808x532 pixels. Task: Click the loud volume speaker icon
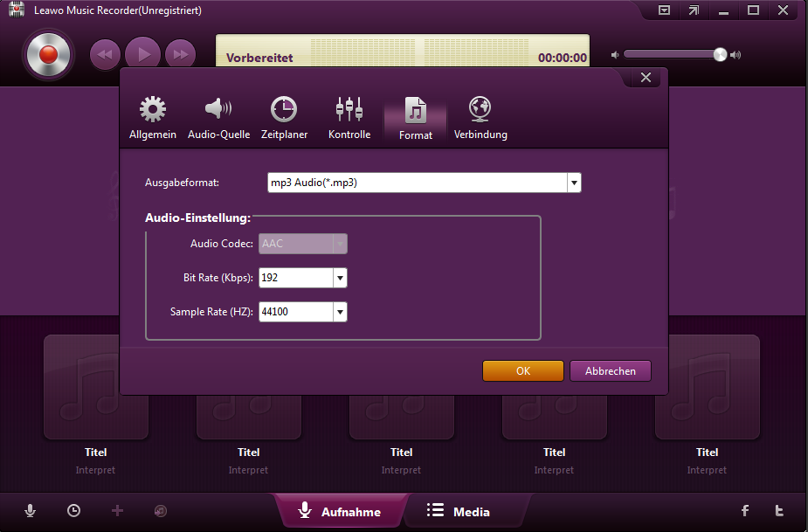[735, 55]
